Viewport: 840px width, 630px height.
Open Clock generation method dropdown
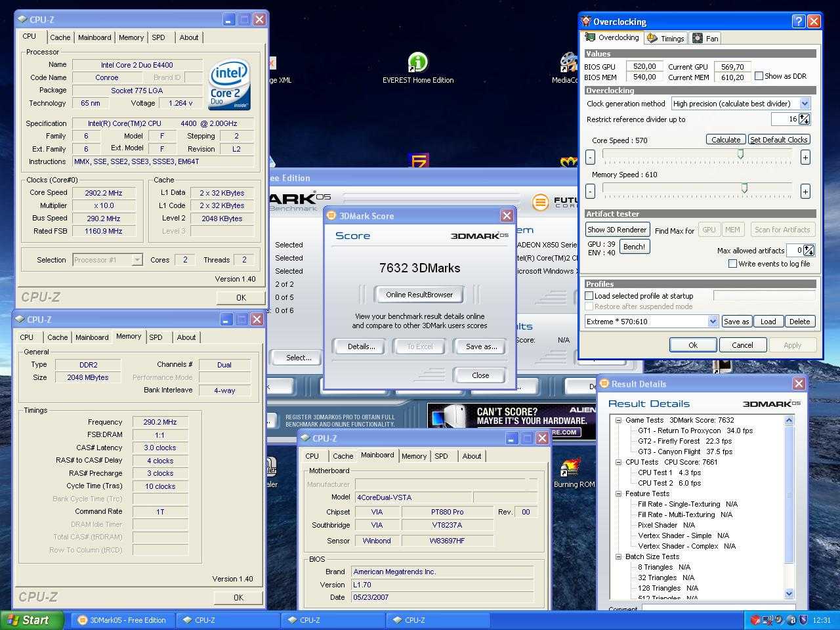tap(805, 104)
